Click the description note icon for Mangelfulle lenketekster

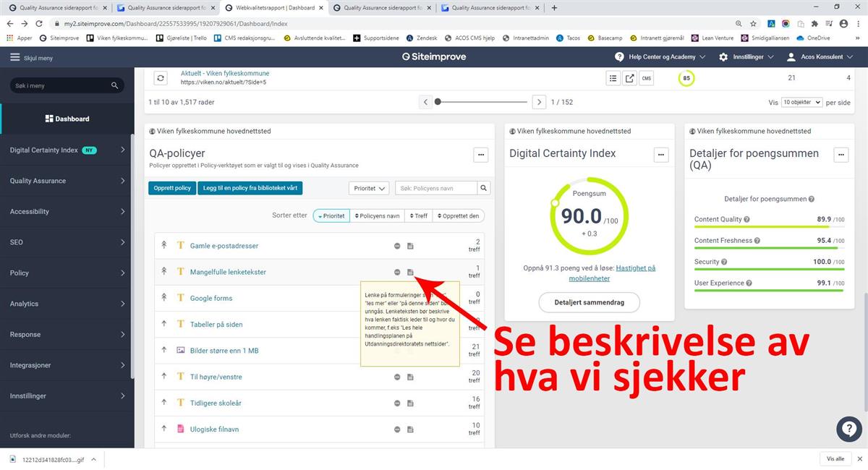click(x=411, y=272)
